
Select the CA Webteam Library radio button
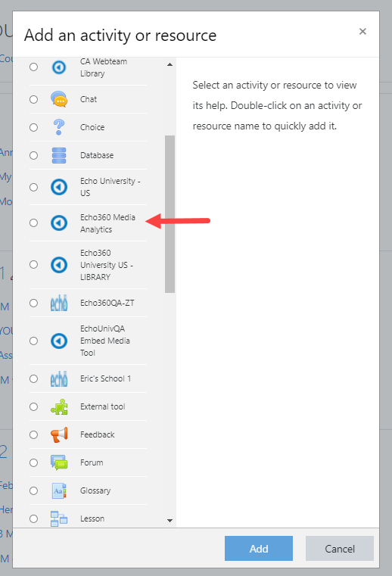[33, 67]
